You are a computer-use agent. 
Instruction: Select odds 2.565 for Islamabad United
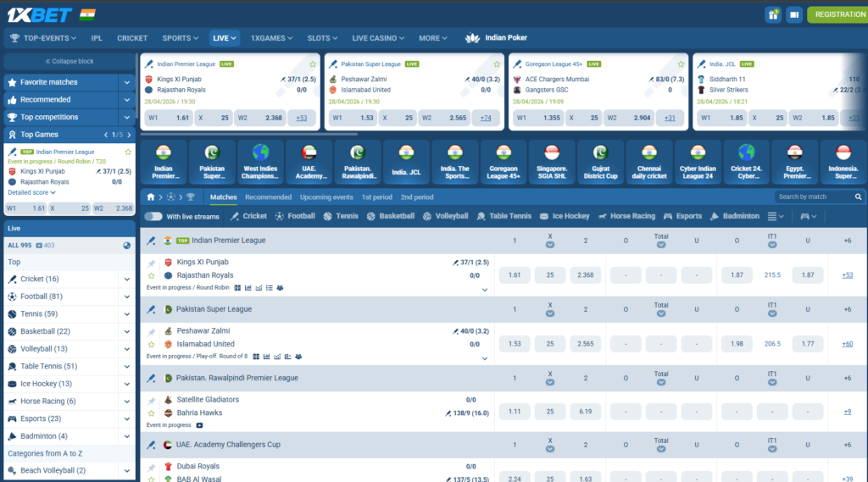pyautogui.click(x=585, y=344)
